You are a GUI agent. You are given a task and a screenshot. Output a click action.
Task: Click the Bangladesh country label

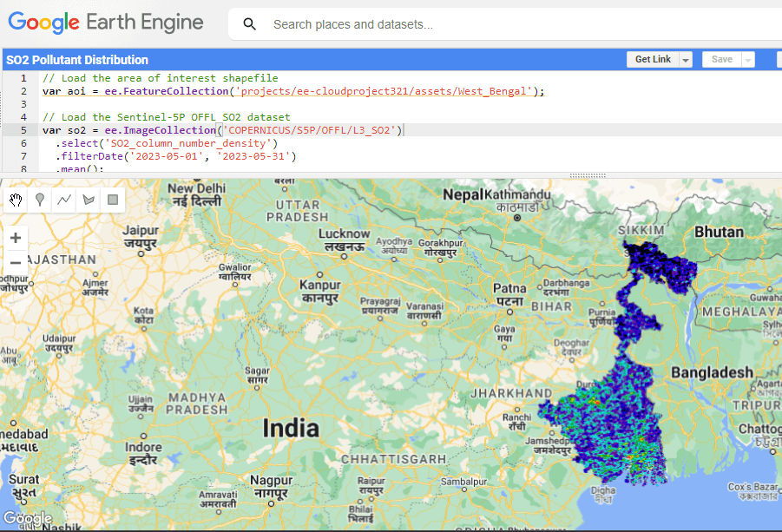pos(712,372)
